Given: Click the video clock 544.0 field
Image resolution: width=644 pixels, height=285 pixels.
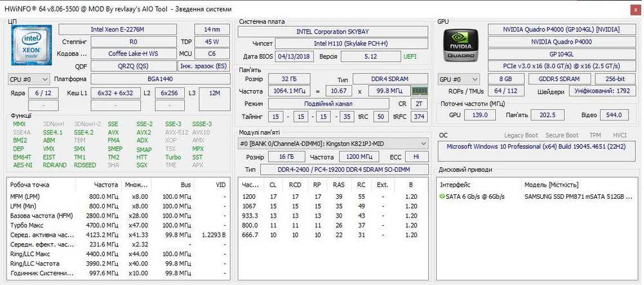Looking at the screenshot, I should tap(614, 115).
